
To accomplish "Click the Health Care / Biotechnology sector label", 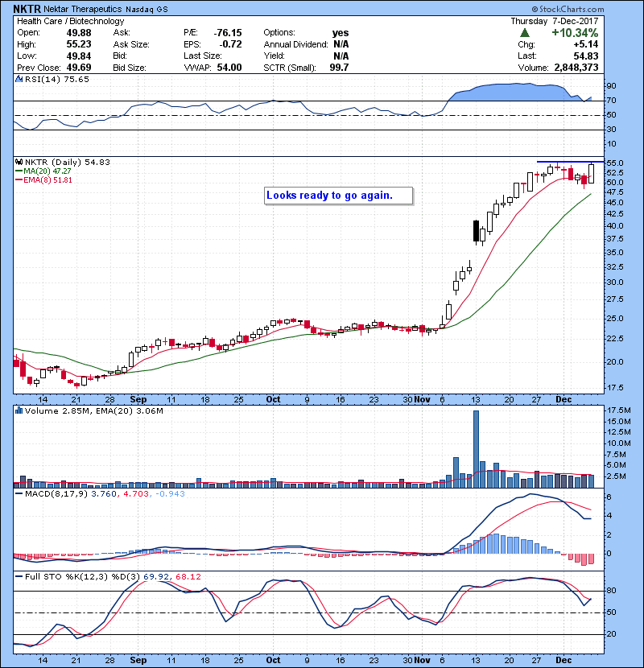I will coord(70,21).
